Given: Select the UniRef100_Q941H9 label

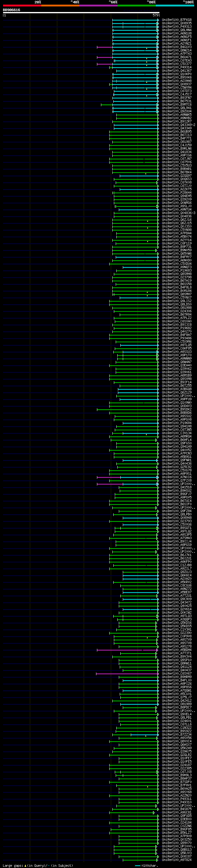Looking at the screenshot, I should 176,447.
